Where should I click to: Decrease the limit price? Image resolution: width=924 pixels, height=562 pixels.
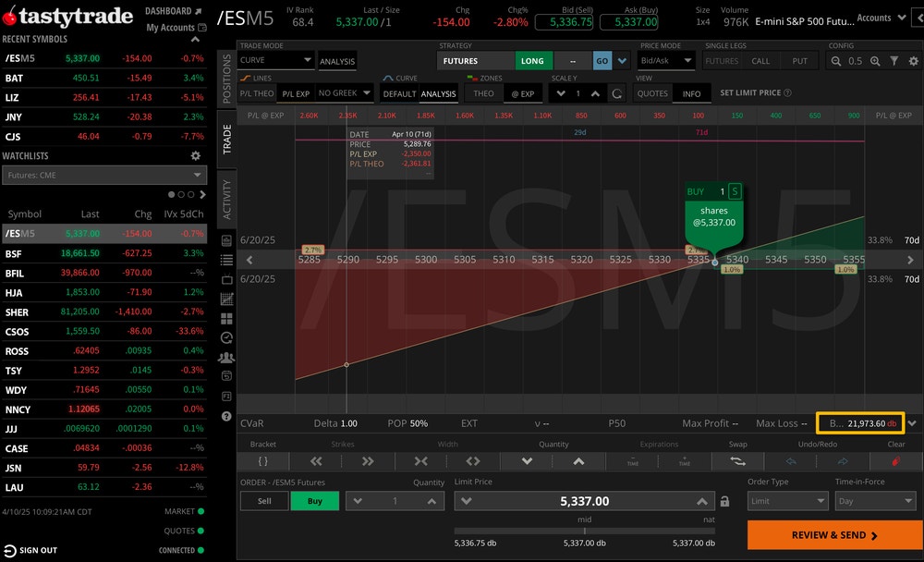tap(466, 501)
